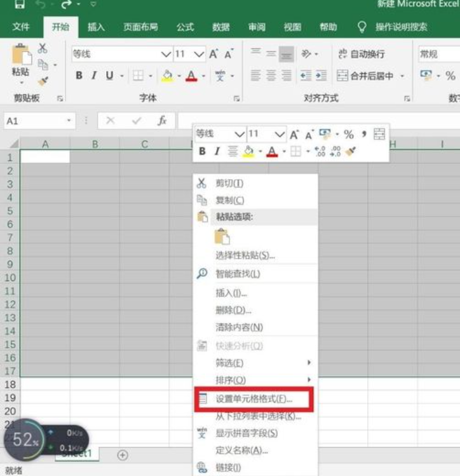Toggle Underline in the ribbon font group
The image size is (460, 476).
109,75
